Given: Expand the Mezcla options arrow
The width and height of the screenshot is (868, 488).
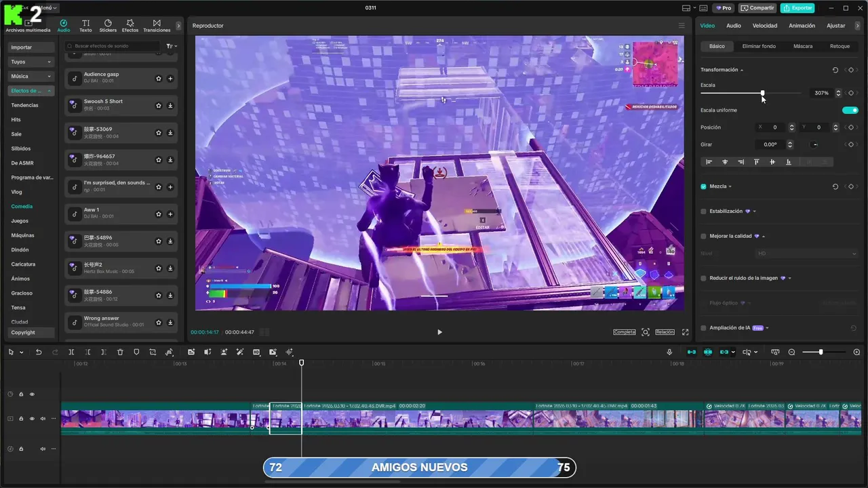Looking at the screenshot, I should pos(730,186).
